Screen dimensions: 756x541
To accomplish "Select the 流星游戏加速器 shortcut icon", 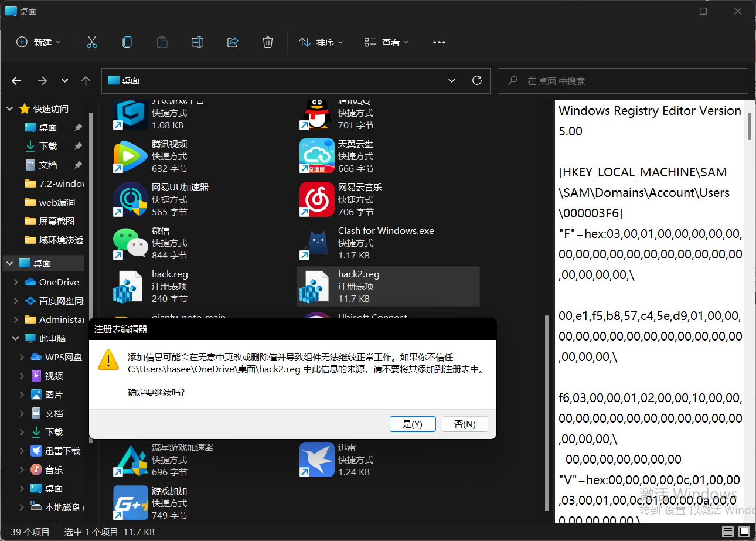I will tap(130, 460).
